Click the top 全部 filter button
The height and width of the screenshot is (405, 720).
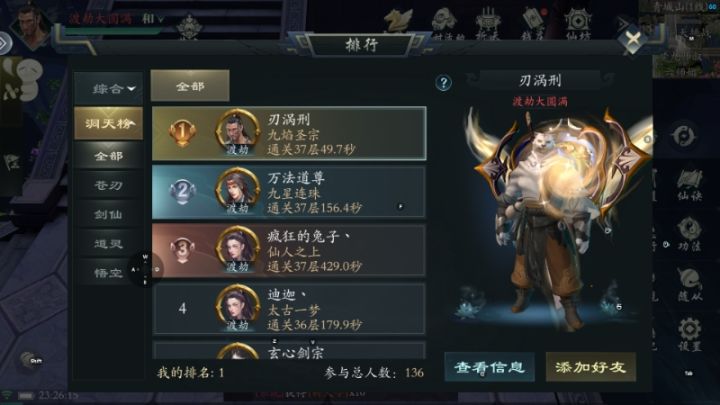point(190,86)
